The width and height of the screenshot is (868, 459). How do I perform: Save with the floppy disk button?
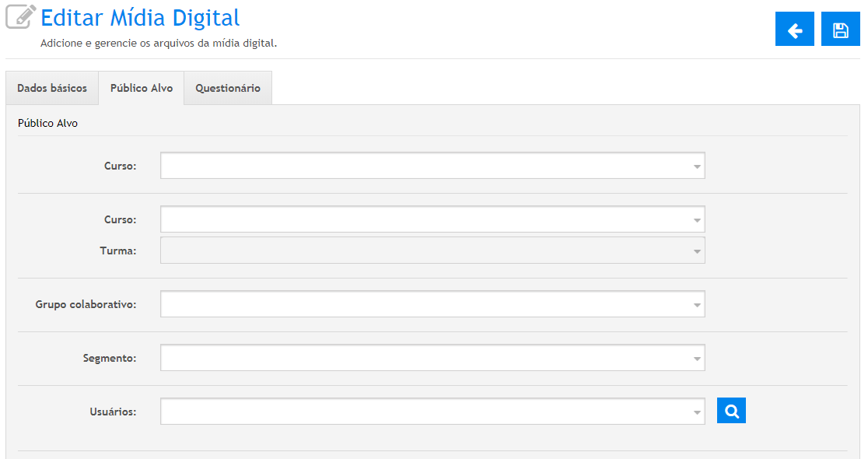pos(840,30)
